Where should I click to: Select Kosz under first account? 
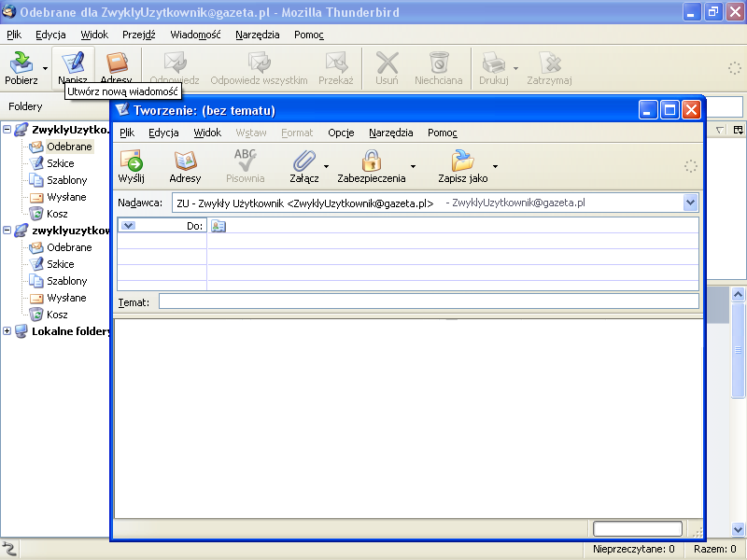tap(57, 214)
